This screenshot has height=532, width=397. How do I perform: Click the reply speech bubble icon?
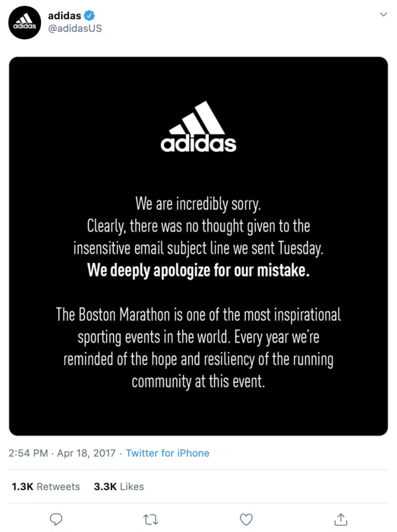[x=56, y=519]
